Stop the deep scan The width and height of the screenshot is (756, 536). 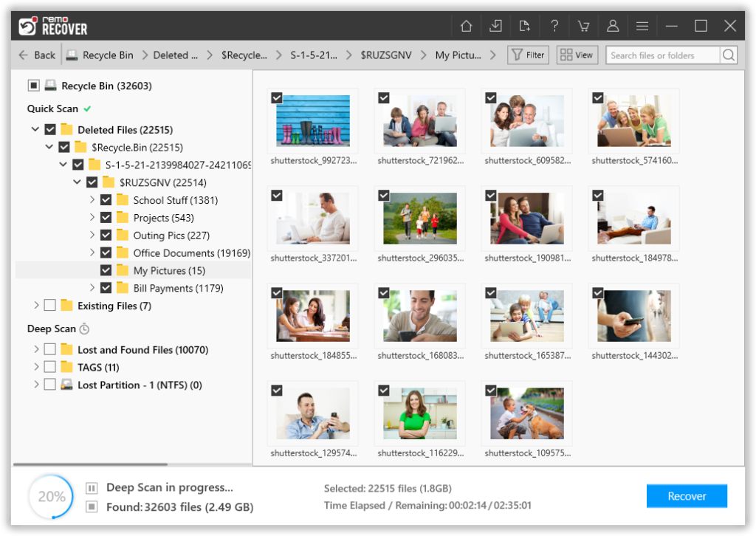(x=92, y=506)
